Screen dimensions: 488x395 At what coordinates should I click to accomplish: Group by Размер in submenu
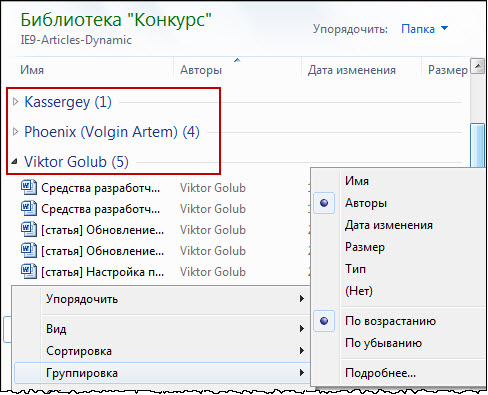click(x=365, y=247)
